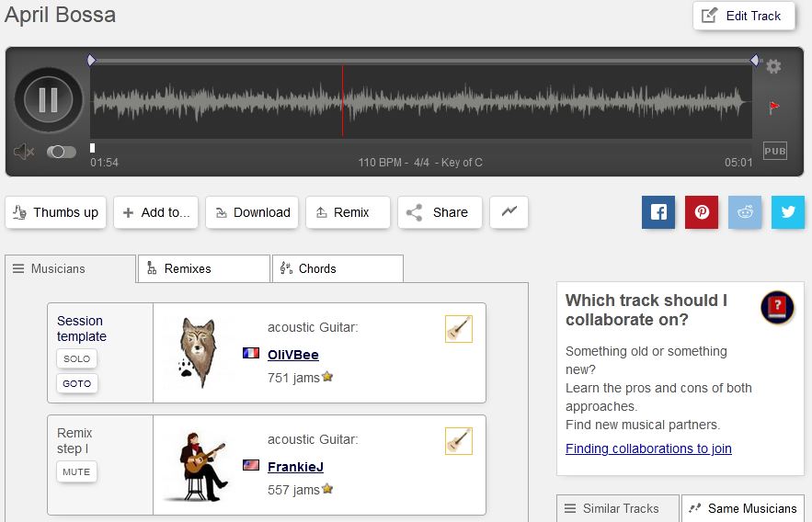Screen dimensions: 812x522
Task: Click the guitar icon in OlivBee row
Action: tap(459, 329)
